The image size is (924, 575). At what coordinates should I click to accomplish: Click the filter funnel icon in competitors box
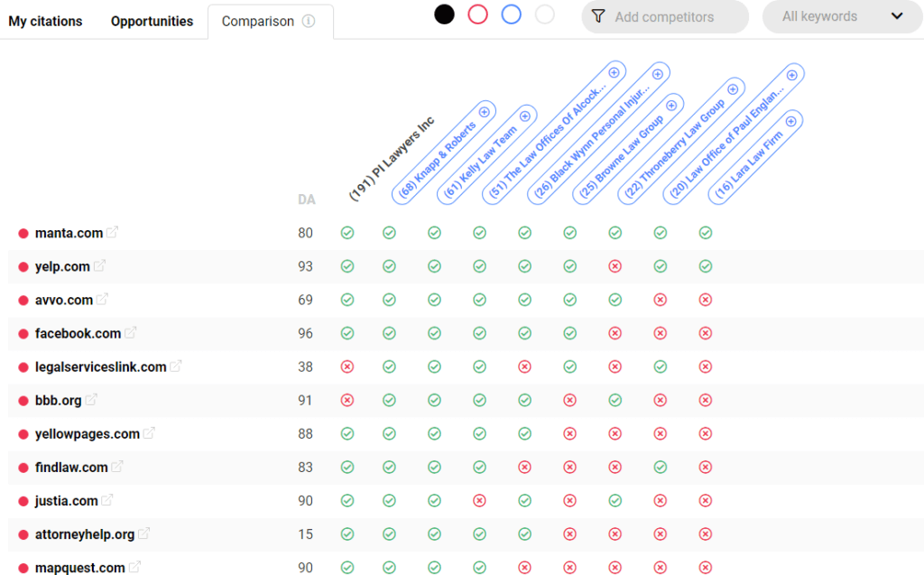pyautogui.click(x=598, y=16)
